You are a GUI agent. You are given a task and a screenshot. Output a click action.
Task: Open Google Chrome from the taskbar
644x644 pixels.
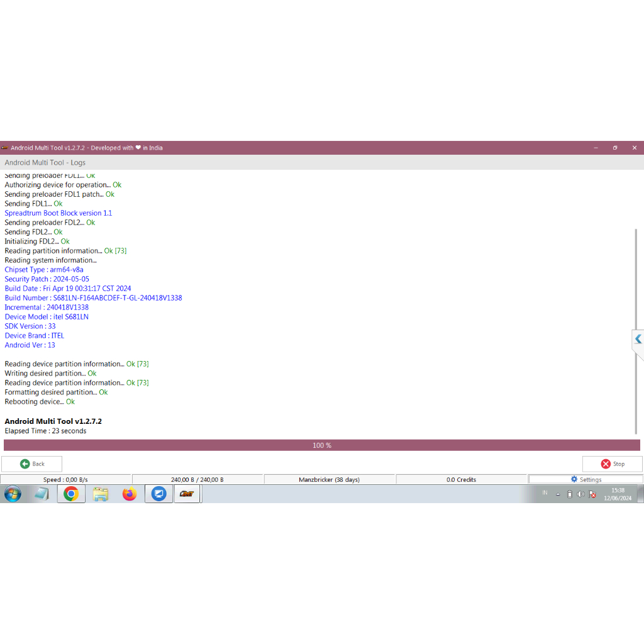tap(71, 494)
